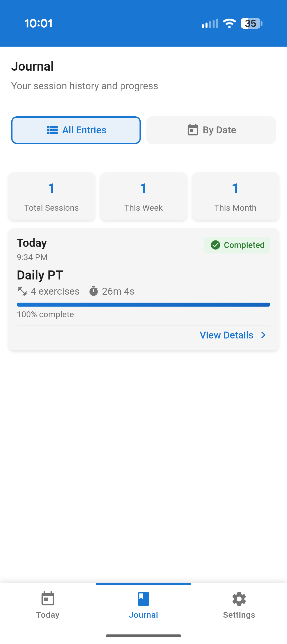Expand details with the chevron arrow
This screenshot has width=287, height=644.
point(263,335)
